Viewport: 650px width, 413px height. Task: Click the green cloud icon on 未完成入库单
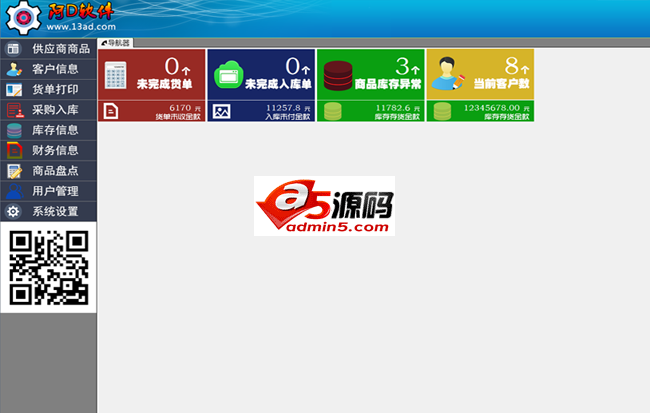tap(228, 75)
